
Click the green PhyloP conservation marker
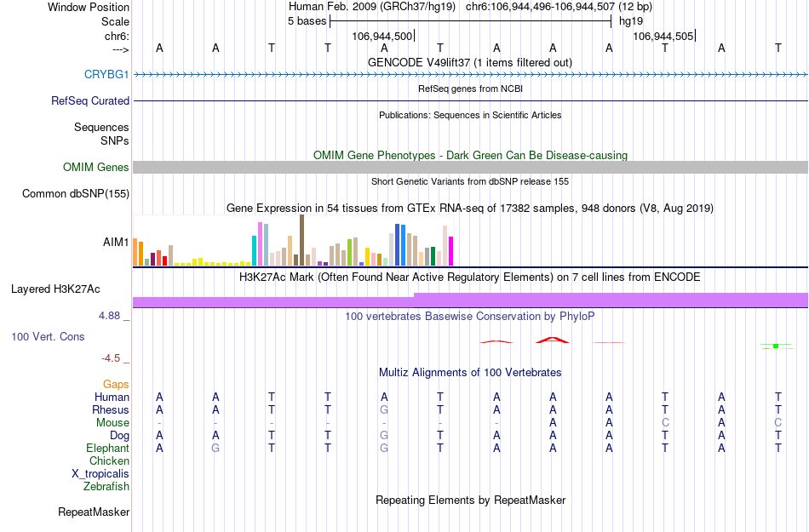click(776, 346)
